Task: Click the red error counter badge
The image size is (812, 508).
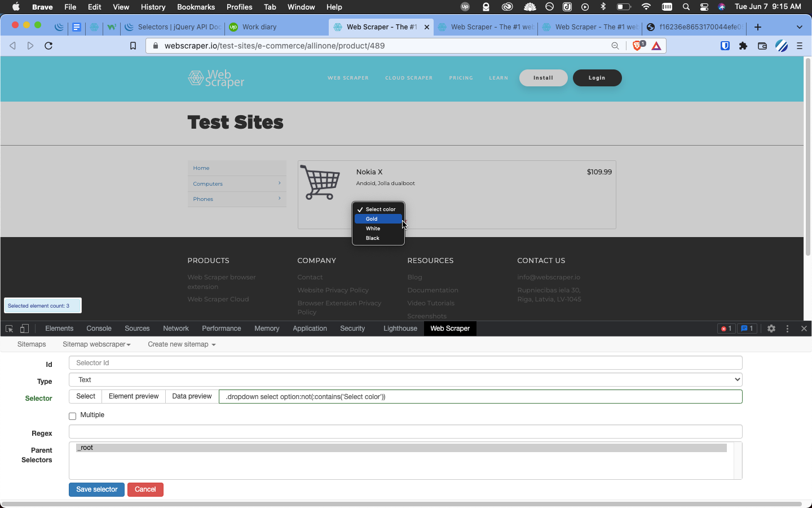Action: pos(726,328)
